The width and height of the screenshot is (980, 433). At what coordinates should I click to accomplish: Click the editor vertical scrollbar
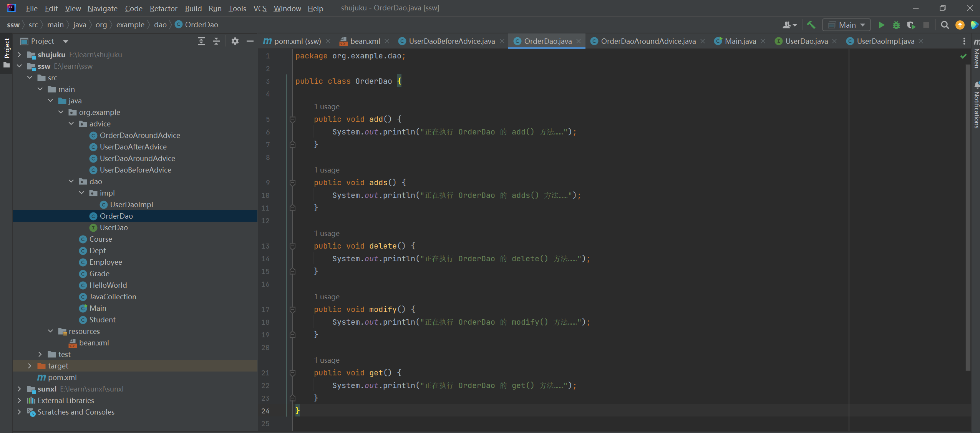coord(968,215)
